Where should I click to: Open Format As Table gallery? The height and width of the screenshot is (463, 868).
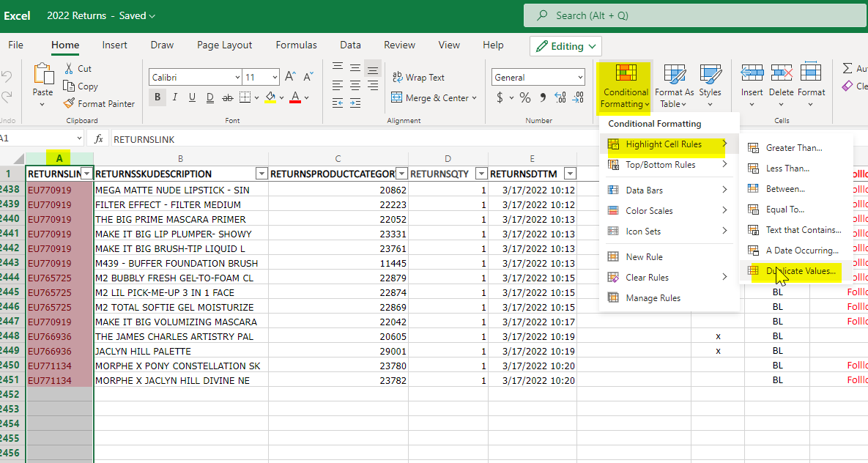[674, 86]
